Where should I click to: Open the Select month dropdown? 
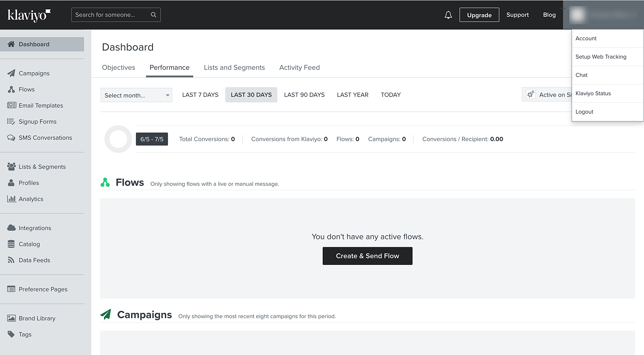tap(136, 95)
